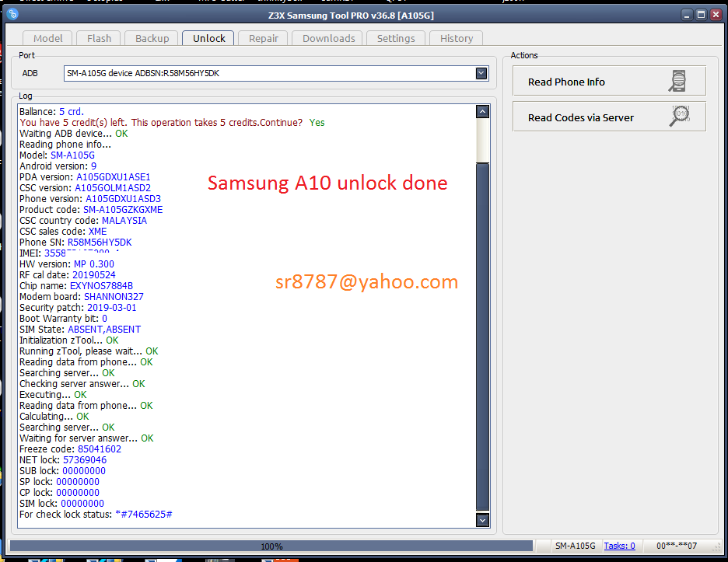
Task: Open the Downloads tab
Action: (329, 39)
